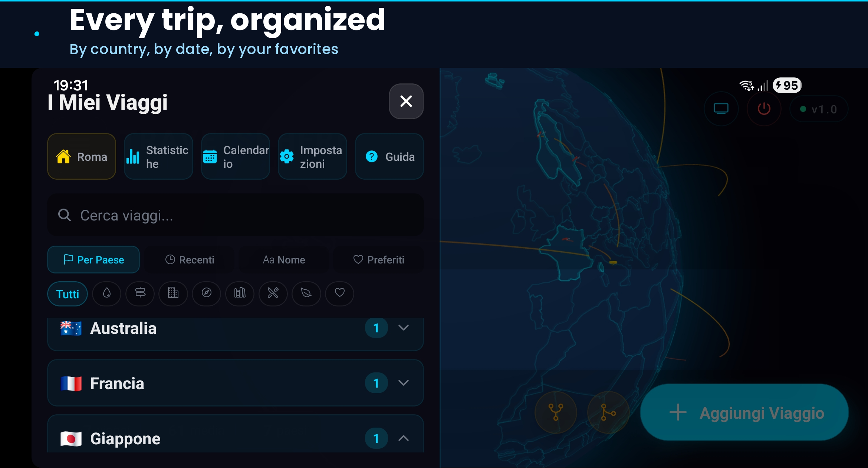Tap the Aggiungi Viaggio button
The height and width of the screenshot is (468, 868).
click(744, 412)
